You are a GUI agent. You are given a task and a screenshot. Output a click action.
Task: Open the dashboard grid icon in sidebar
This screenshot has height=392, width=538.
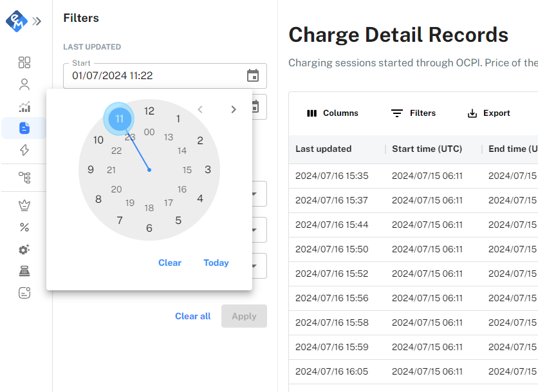pyautogui.click(x=24, y=62)
